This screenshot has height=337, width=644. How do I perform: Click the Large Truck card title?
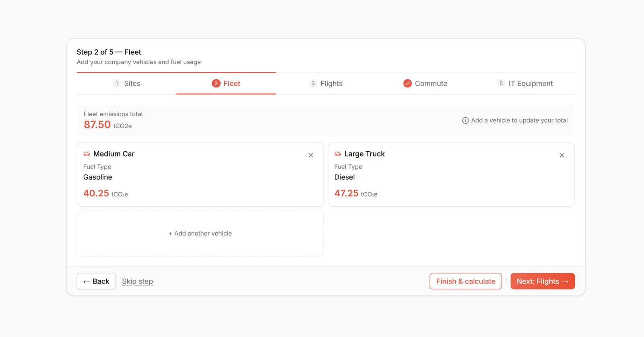(x=365, y=154)
